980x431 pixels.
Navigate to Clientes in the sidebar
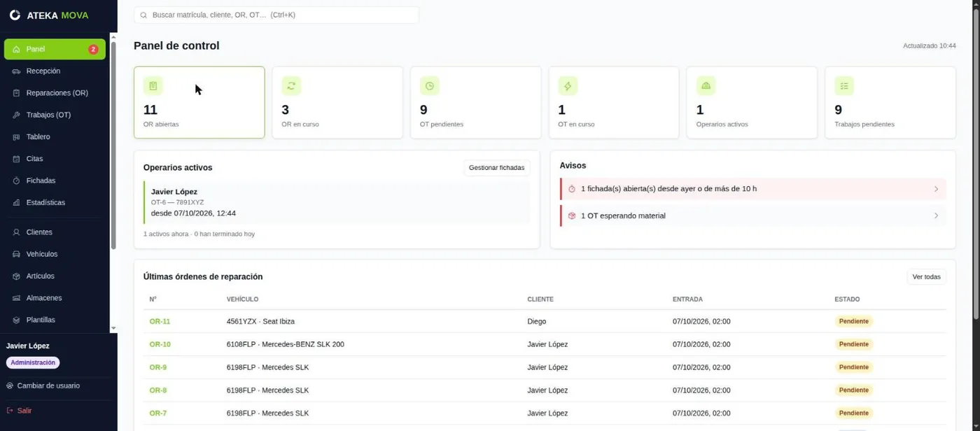(55, 232)
